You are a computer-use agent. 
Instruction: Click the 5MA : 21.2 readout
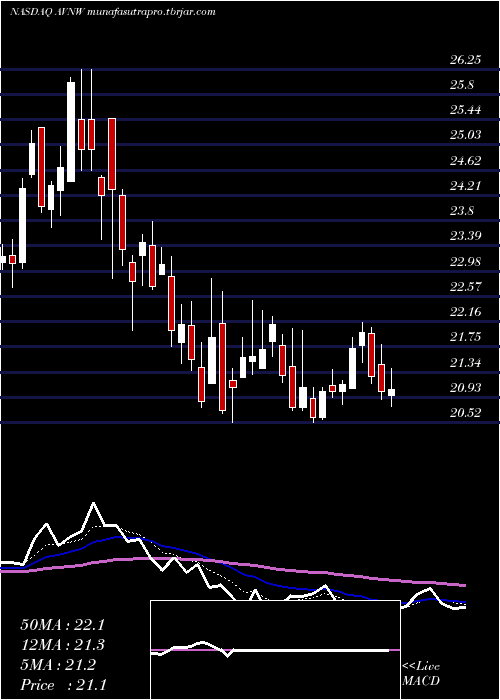click(58, 665)
